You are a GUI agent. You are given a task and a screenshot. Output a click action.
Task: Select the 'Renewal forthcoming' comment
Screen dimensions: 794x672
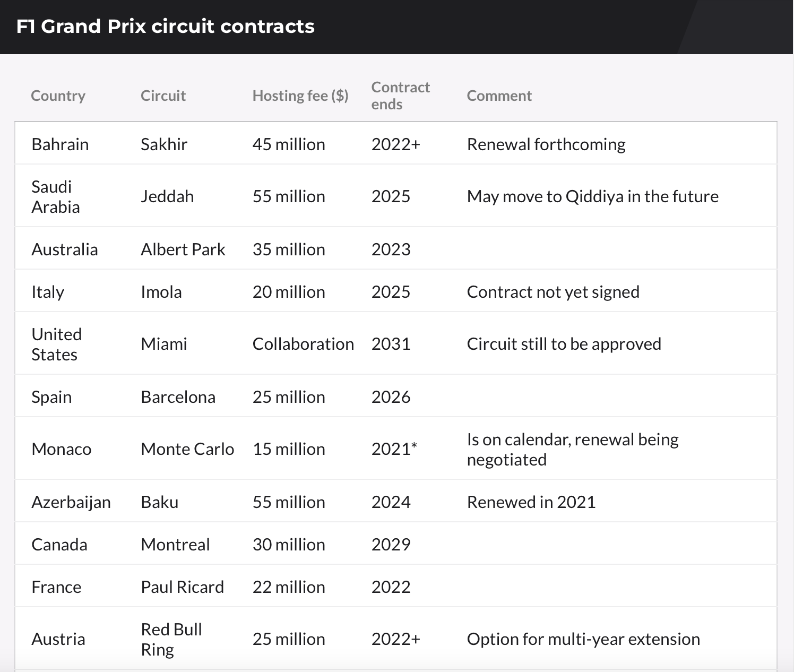(546, 144)
